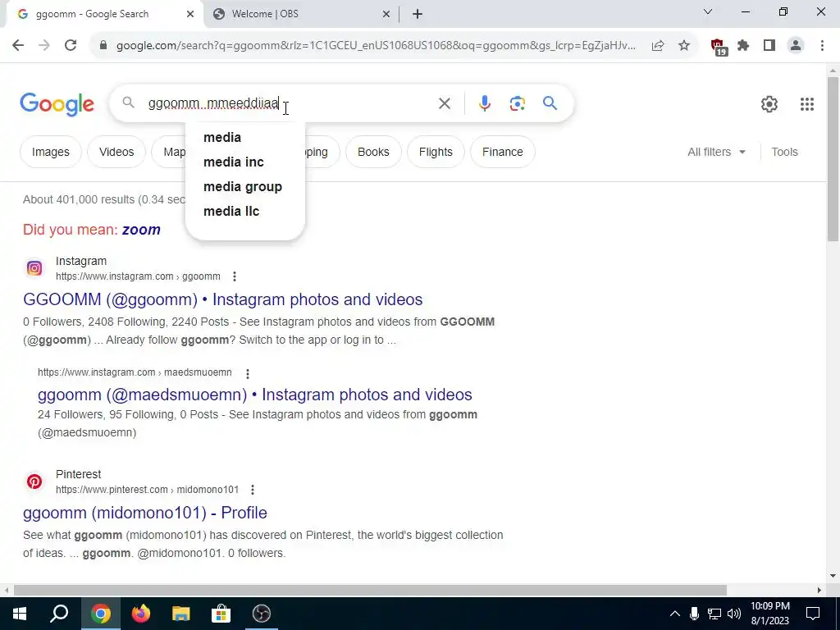Screen dimensions: 840x630
Task: Filter results by Finance
Action: point(503,152)
